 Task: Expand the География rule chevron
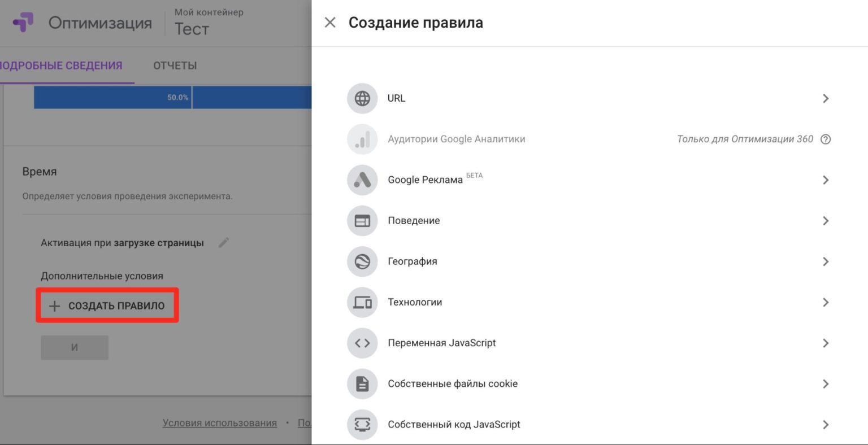coord(826,261)
